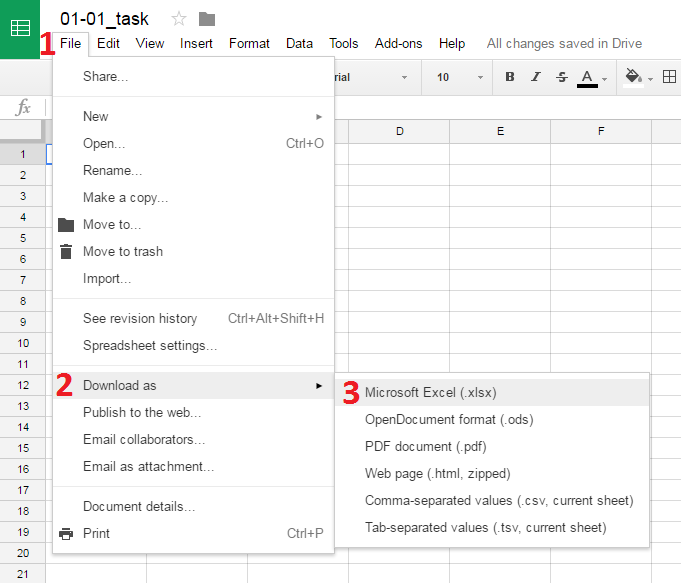This screenshot has height=583, width=681.
Task: Toggle bold formatting in the toolbar
Action: (x=510, y=77)
